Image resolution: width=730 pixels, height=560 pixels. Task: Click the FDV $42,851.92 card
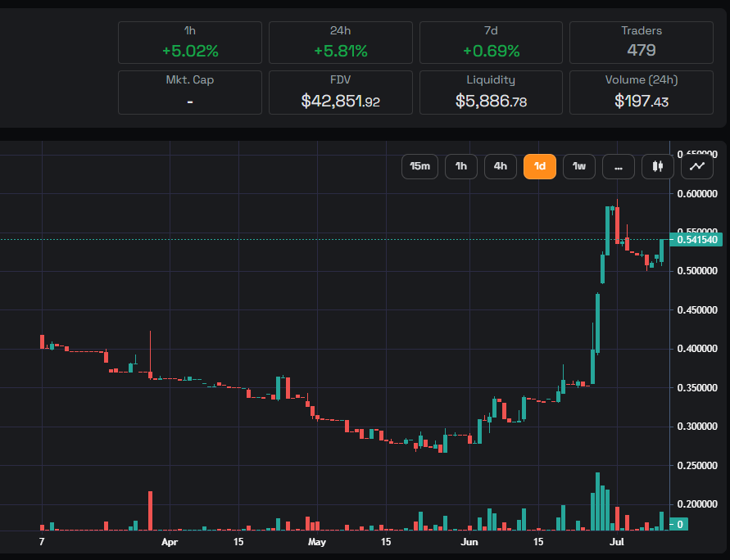tap(340, 93)
